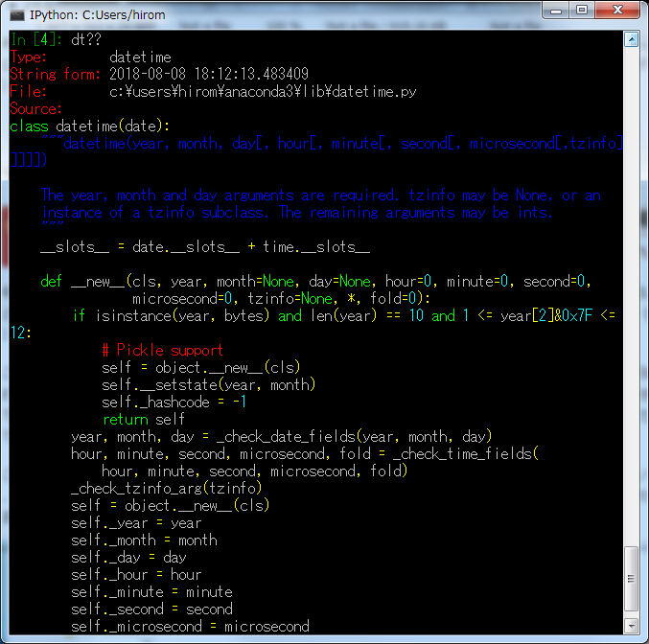This screenshot has width=649, height=644.
Task: Click the '__slots__ = date.__slots__' line
Action: 205,247
